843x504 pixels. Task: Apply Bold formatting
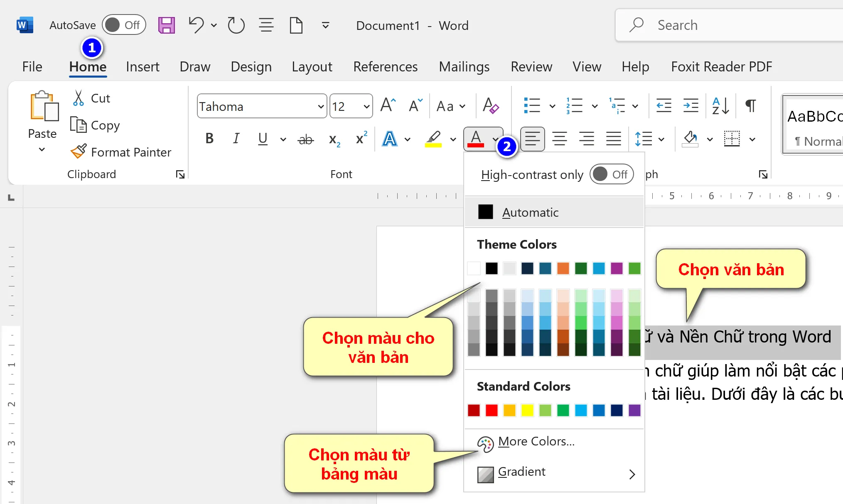tap(209, 139)
